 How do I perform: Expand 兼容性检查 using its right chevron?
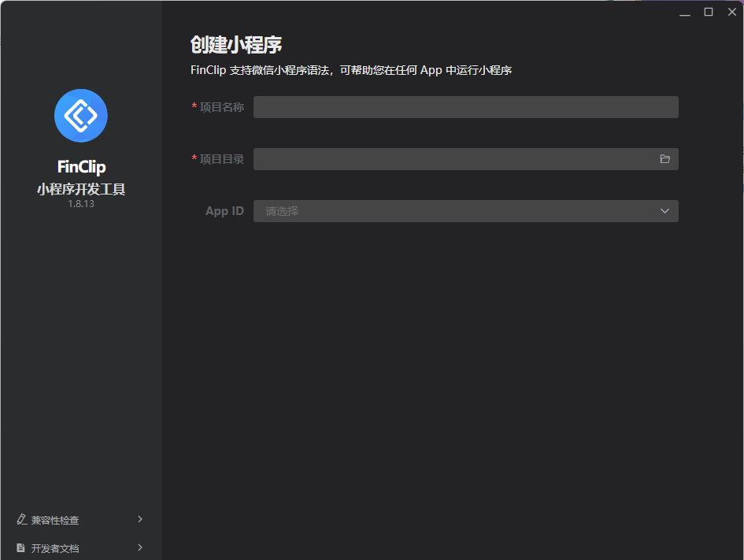point(140,519)
